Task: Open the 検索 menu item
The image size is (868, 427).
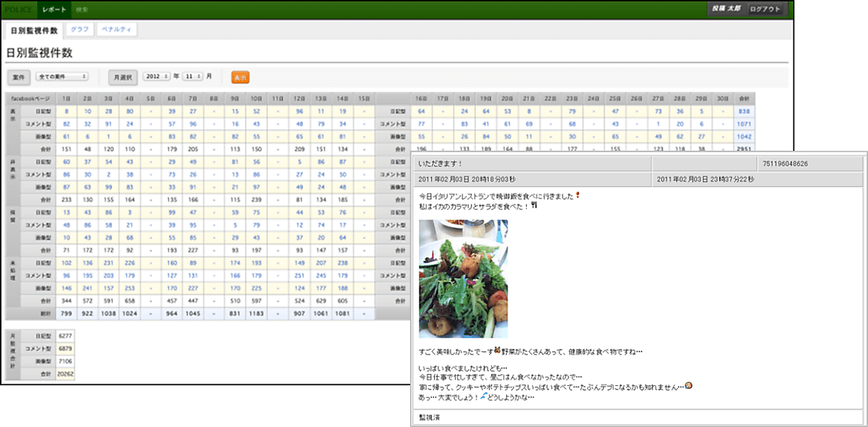Action: [82, 9]
